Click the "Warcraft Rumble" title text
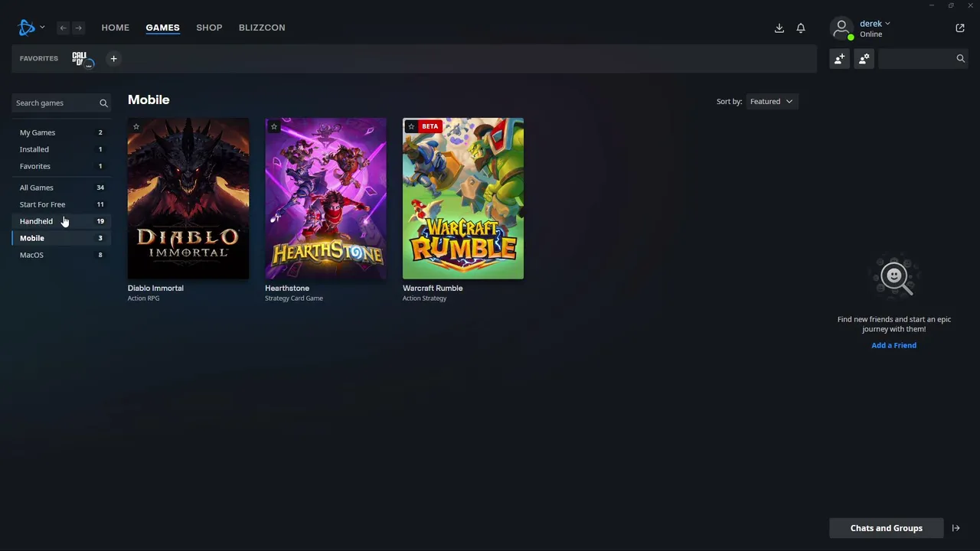Screen dimensions: 980x551 433,289
